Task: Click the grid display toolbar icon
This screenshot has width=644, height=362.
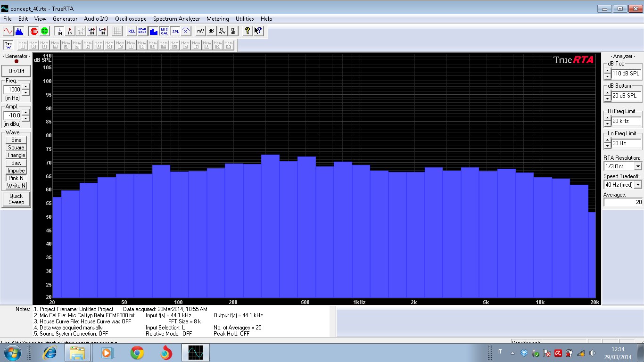Action: pyautogui.click(x=117, y=31)
